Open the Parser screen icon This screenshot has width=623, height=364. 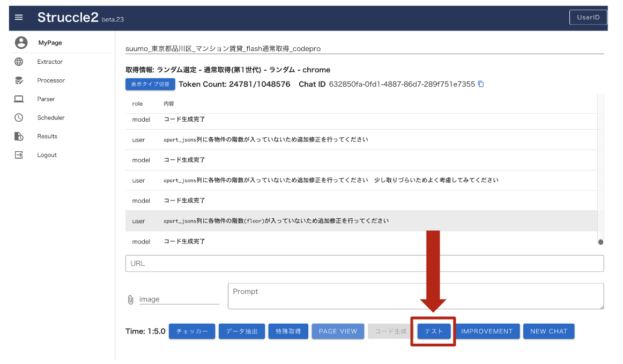19,99
